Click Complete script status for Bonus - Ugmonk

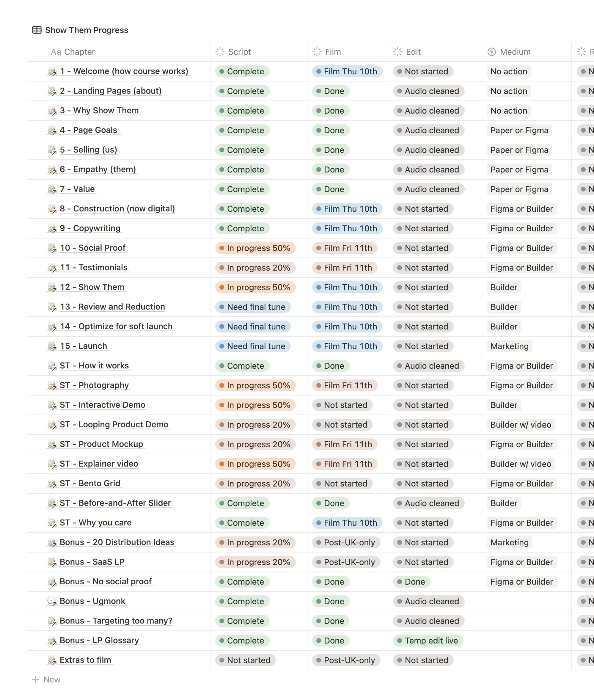pos(242,601)
